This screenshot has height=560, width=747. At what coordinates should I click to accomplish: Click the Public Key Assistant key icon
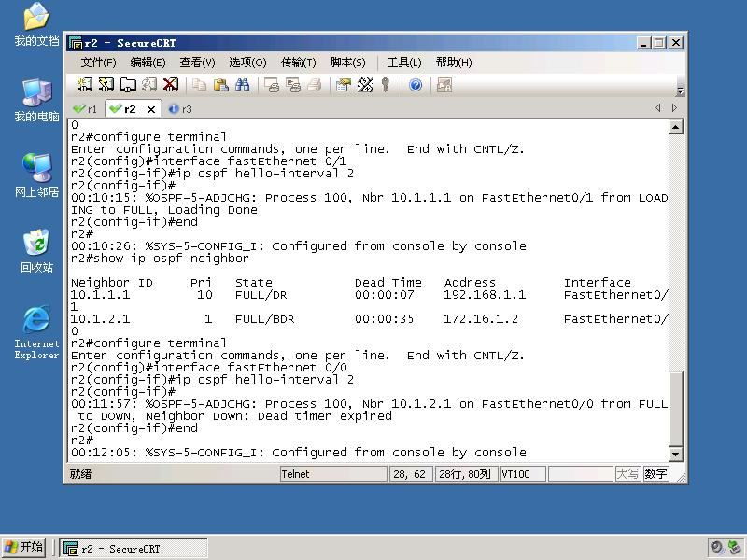tap(386, 85)
